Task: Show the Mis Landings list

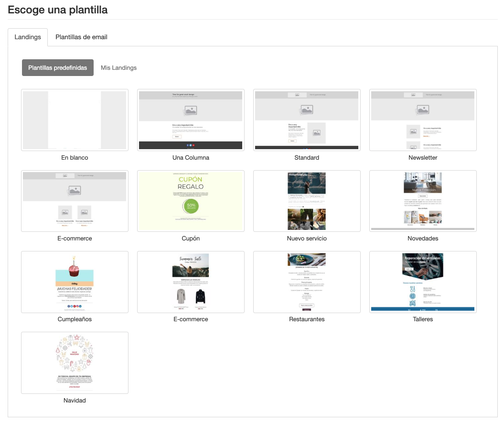Action: point(118,68)
